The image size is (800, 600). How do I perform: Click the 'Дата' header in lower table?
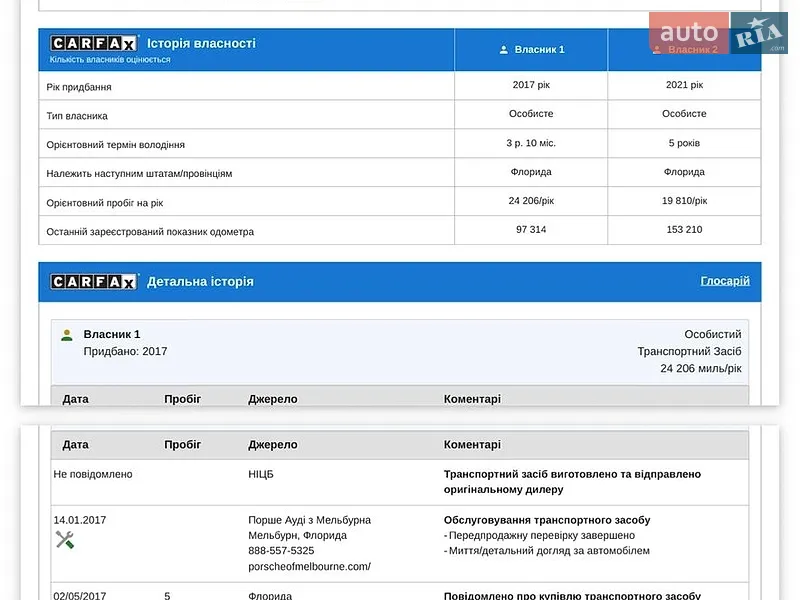click(x=76, y=444)
